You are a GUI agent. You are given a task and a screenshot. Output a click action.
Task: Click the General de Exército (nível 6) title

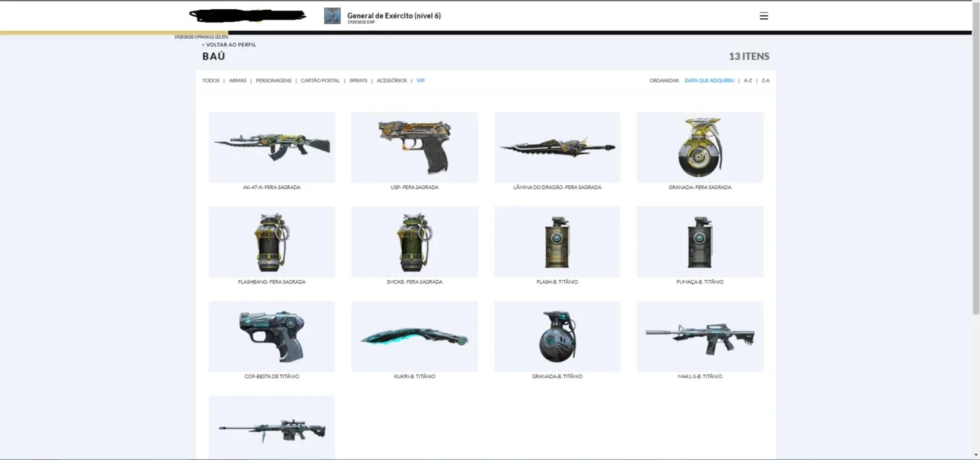pos(394,15)
